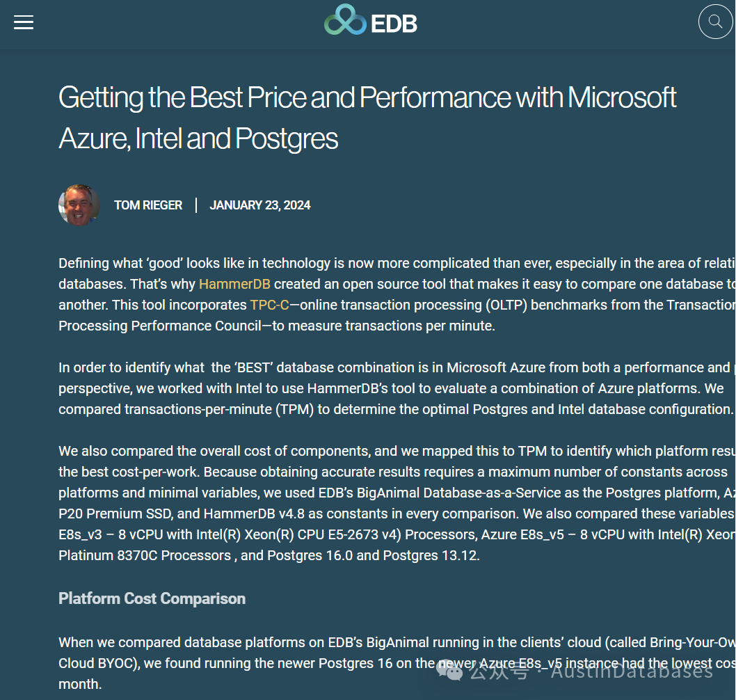
Task: Open the hamburger navigation menu
Action: (24, 22)
